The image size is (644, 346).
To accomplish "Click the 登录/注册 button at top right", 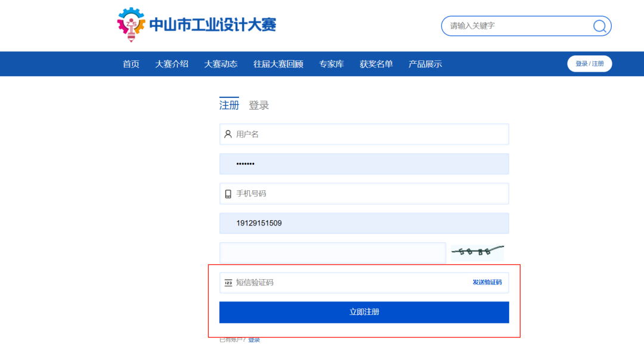I will (589, 64).
